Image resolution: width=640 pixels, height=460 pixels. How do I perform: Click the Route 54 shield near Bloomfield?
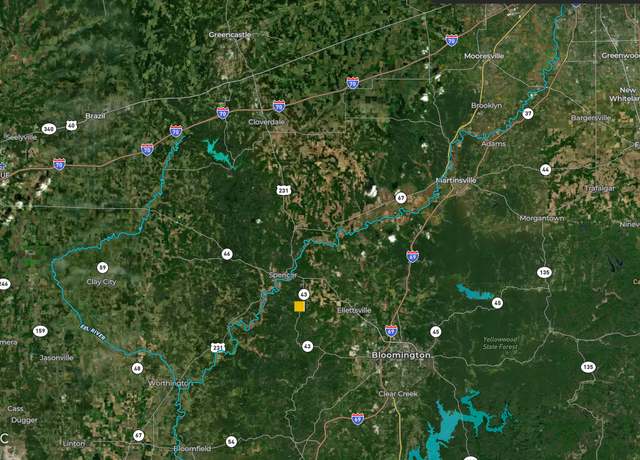pyautogui.click(x=231, y=441)
